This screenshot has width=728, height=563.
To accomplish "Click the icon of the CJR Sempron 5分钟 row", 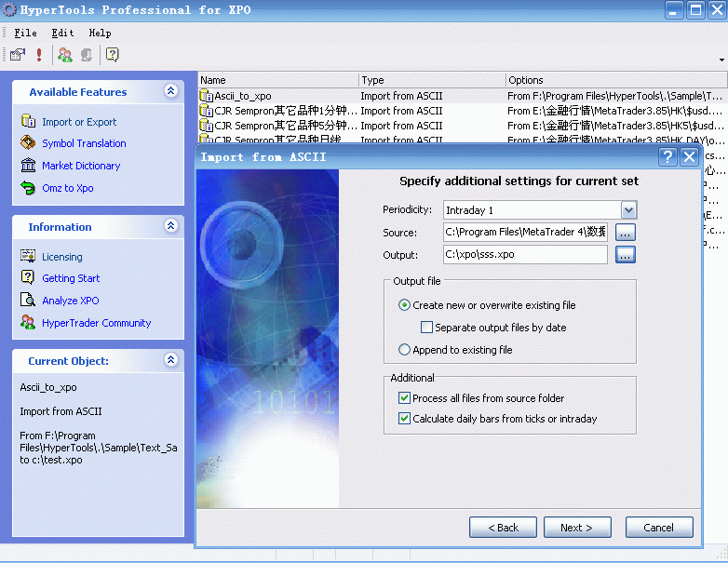I will pyautogui.click(x=206, y=126).
